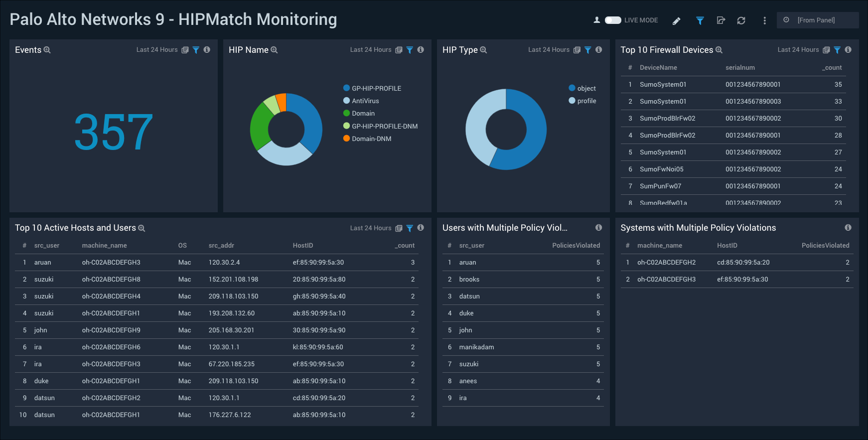Click the magnifier icon beside Events title
868x440 pixels.
47,50
